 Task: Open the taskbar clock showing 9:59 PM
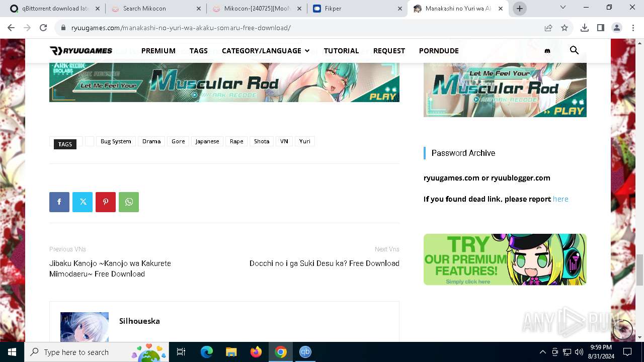(601, 352)
